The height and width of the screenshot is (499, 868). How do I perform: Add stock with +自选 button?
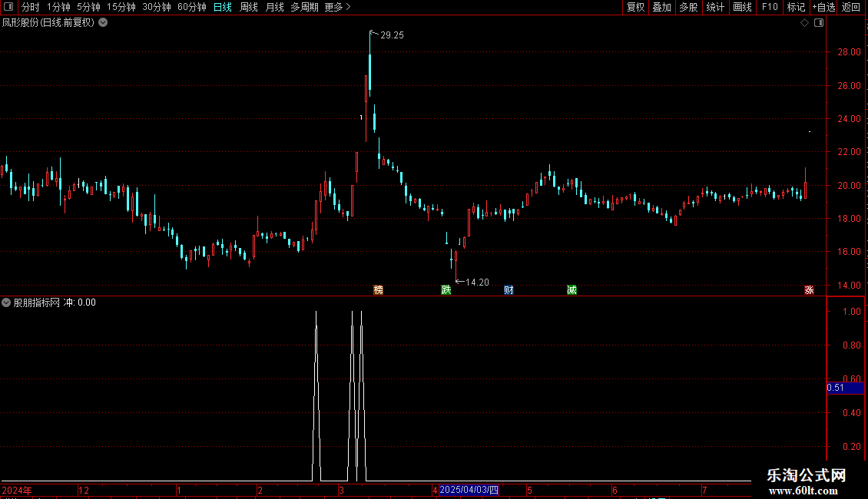coord(823,7)
